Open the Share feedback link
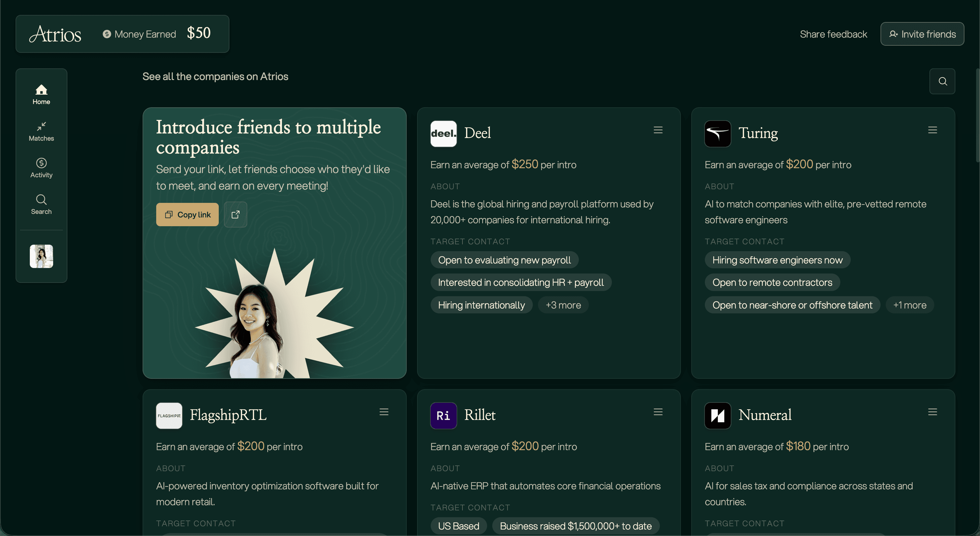Screen dimensions: 980x536 pos(834,34)
